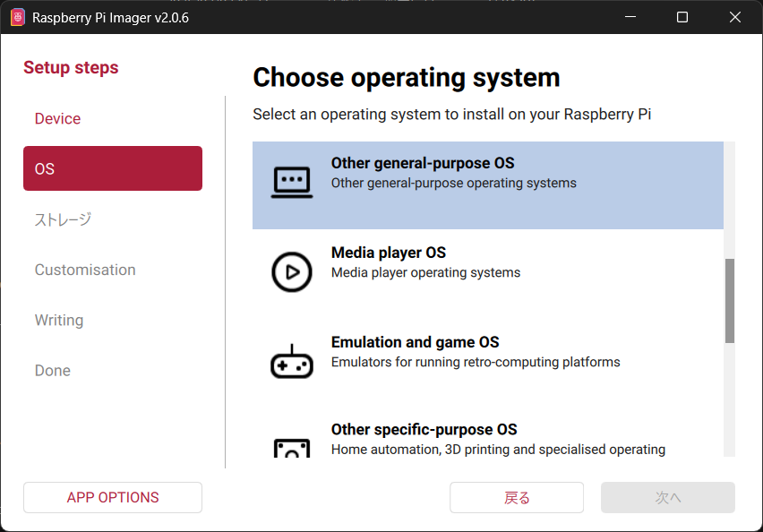Image resolution: width=763 pixels, height=532 pixels.
Task: Select the Writing step in sidebar
Action: click(59, 320)
